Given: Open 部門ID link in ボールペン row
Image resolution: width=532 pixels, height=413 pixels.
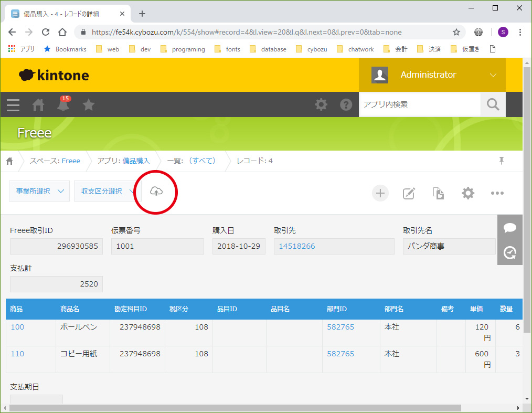Looking at the screenshot, I should point(341,327).
